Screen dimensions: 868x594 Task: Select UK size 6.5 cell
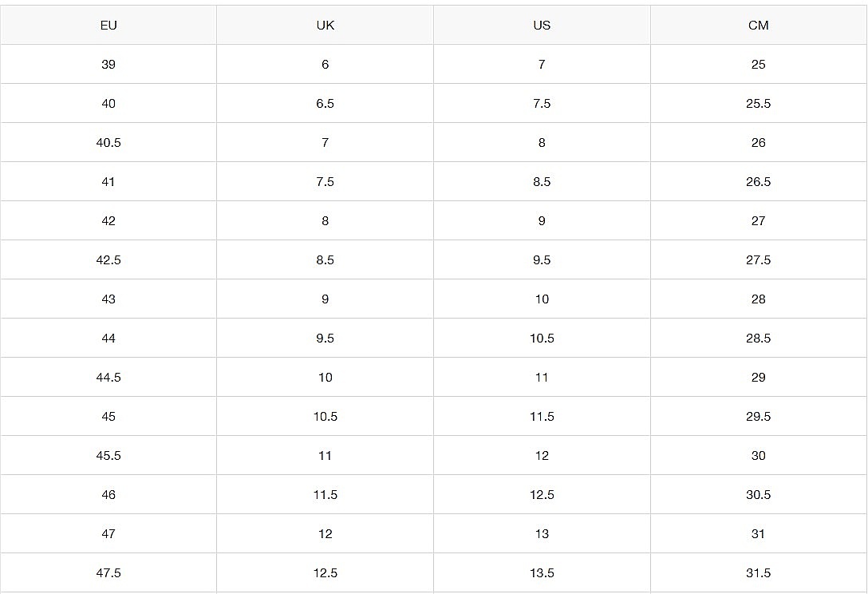click(x=325, y=104)
